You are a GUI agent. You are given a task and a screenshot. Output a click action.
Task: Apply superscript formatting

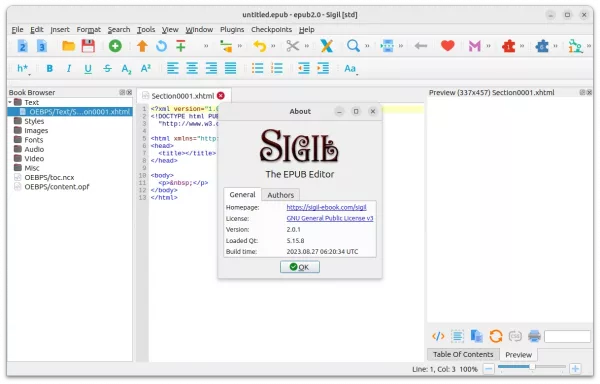click(x=146, y=68)
